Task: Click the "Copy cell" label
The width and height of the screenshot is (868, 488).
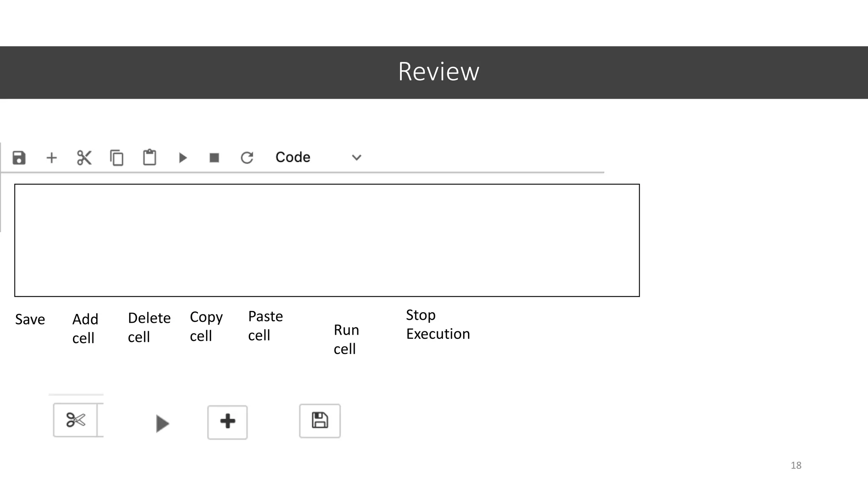Action: [x=206, y=326]
